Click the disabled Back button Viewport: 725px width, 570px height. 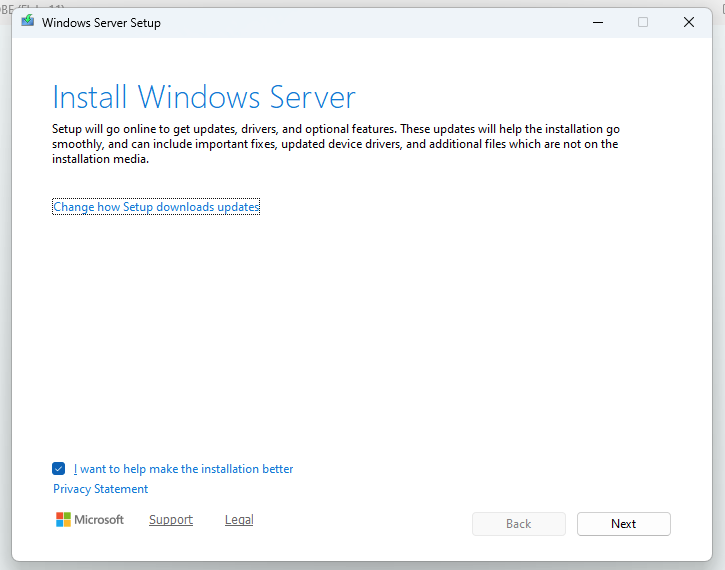(518, 524)
